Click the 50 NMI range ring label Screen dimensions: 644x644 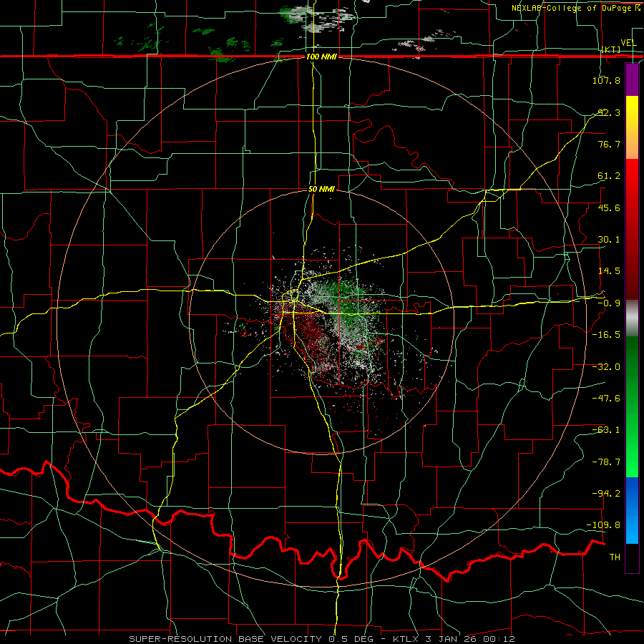[x=321, y=190]
